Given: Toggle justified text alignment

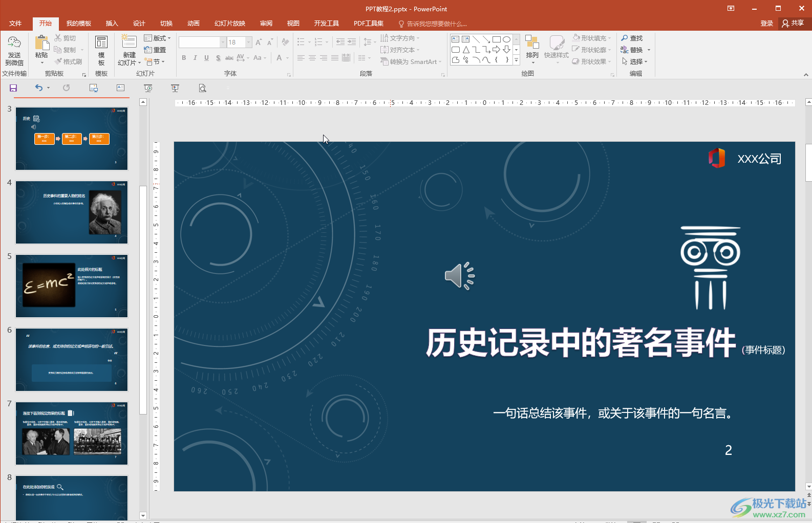Looking at the screenshot, I should tap(335, 58).
